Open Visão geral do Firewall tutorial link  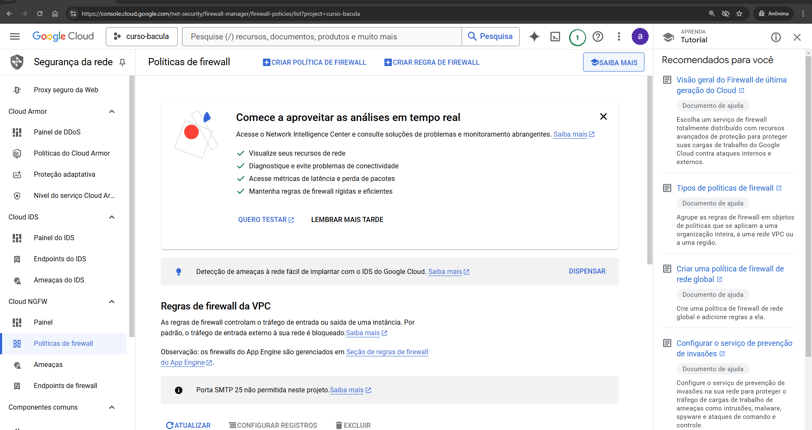[x=731, y=85]
